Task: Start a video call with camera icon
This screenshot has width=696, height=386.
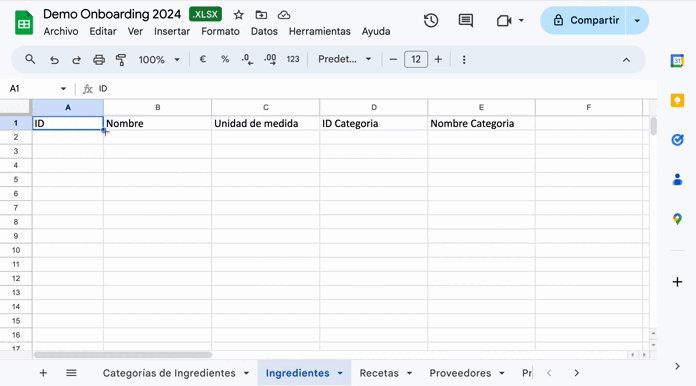Action: pos(504,20)
